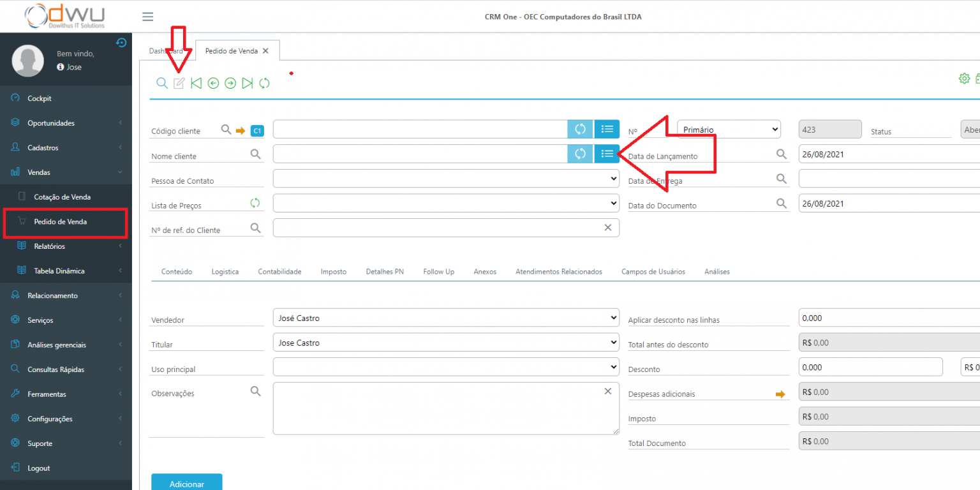Screen dimensions: 980x490
Task: Jump to the last record icon
Action: (248, 83)
